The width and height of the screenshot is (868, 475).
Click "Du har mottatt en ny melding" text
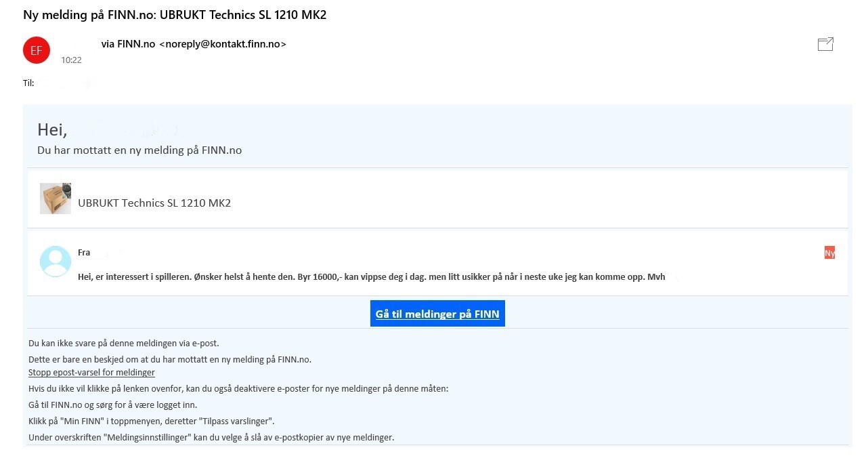(139, 150)
